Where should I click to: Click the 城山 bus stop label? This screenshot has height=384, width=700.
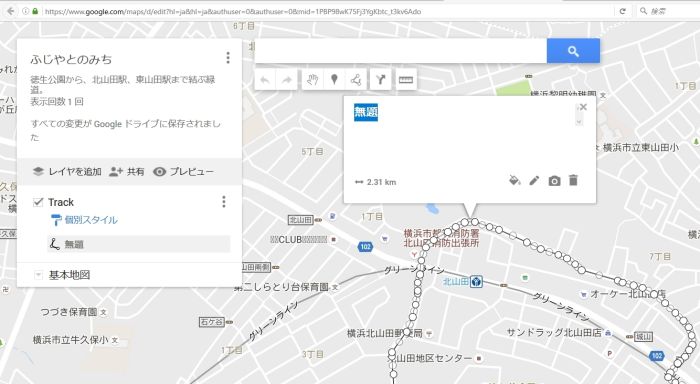coord(644,337)
